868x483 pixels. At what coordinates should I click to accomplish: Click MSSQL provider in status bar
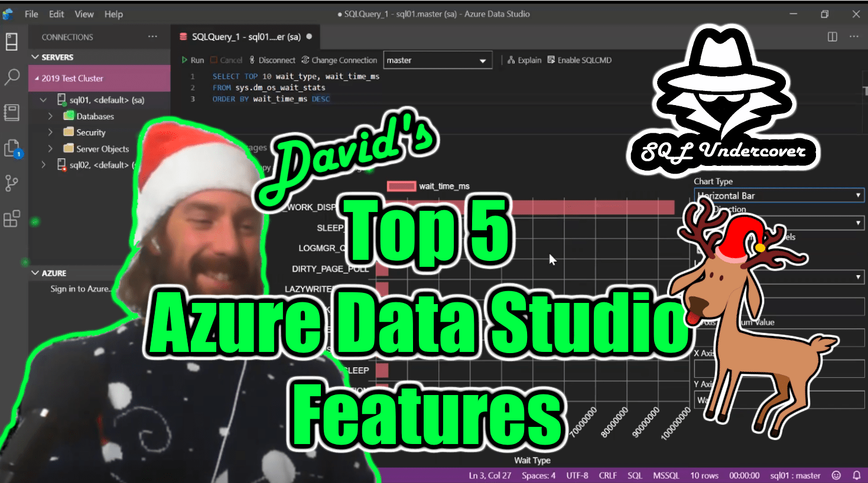[x=666, y=475]
